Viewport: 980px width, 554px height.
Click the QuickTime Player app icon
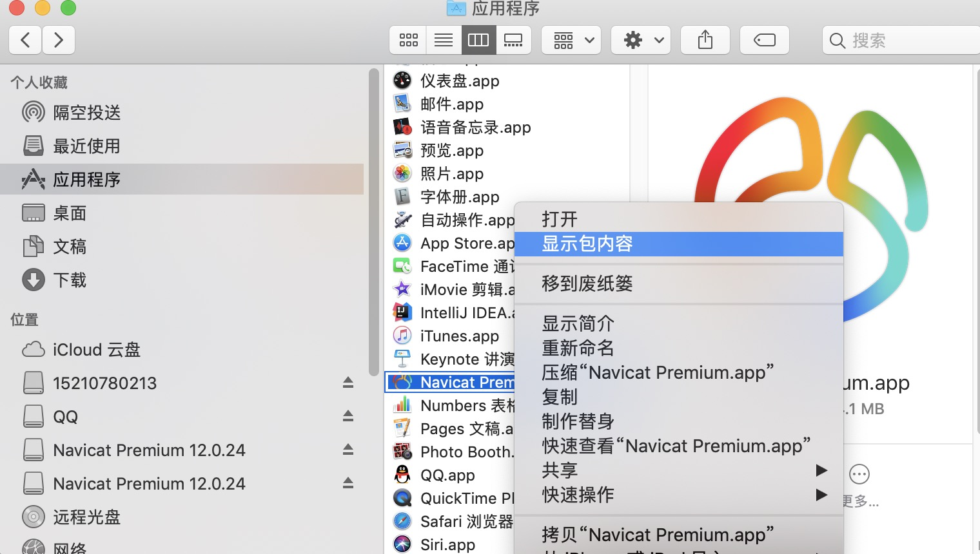pyautogui.click(x=402, y=498)
